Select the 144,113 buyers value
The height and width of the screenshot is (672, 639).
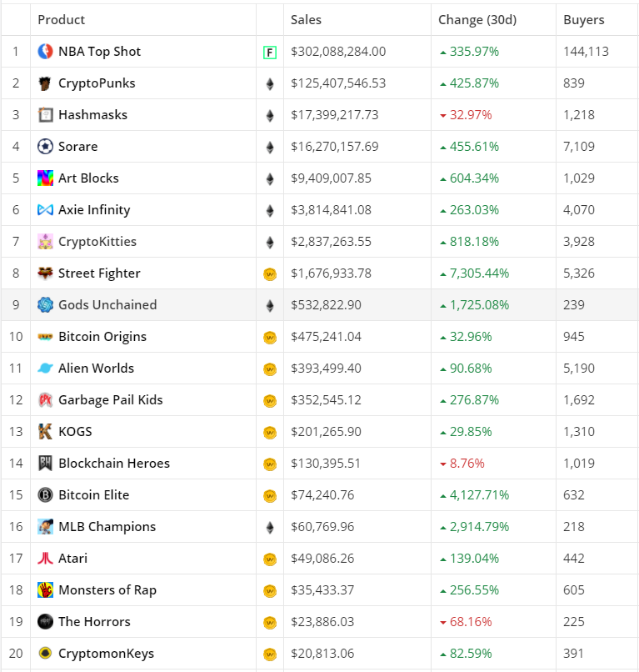(586, 52)
